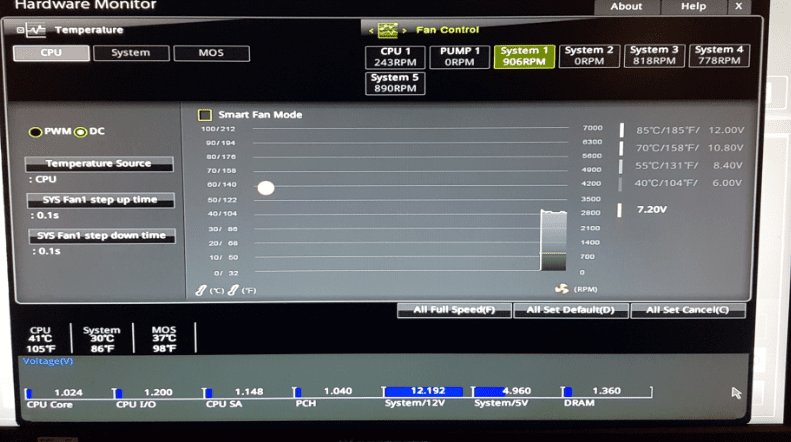This screenshot has width=791, height=442.
Task: Click All Set Default(D) button
Action: pyautogui.click(x=571, y=310)
